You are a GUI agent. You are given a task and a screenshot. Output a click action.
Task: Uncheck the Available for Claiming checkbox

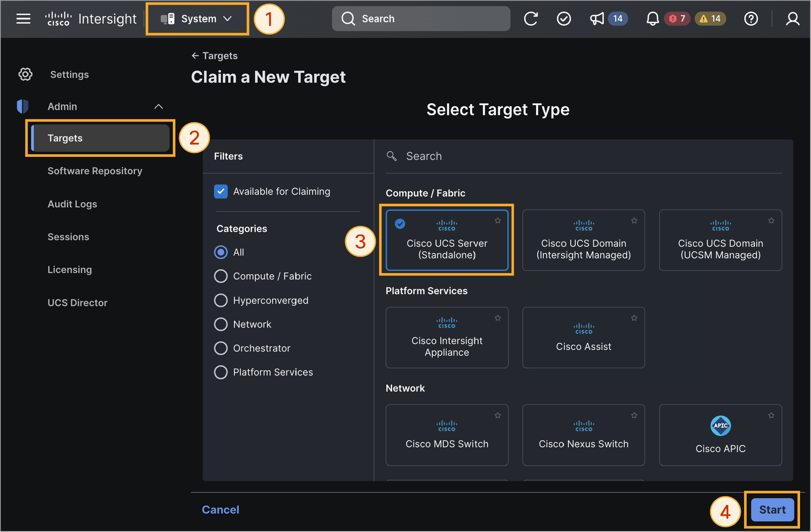point(221,191)
